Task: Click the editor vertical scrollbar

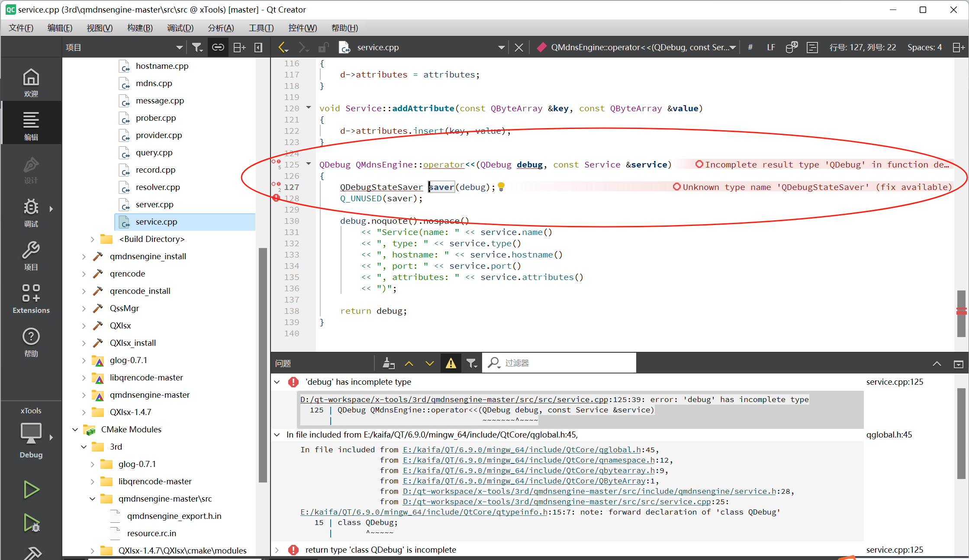Action: point(961,313)
